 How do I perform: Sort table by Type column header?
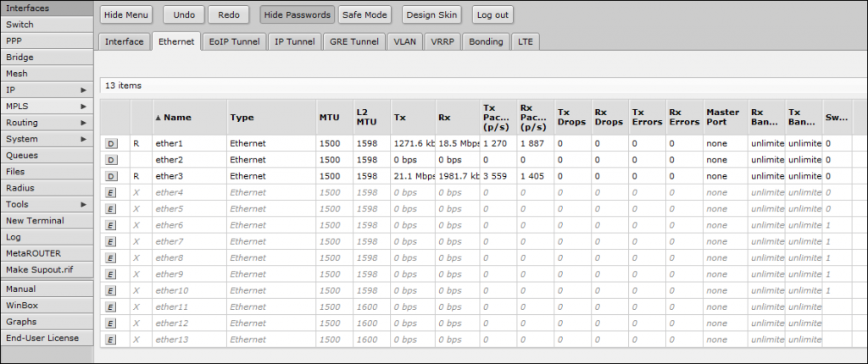coord(271,118)
